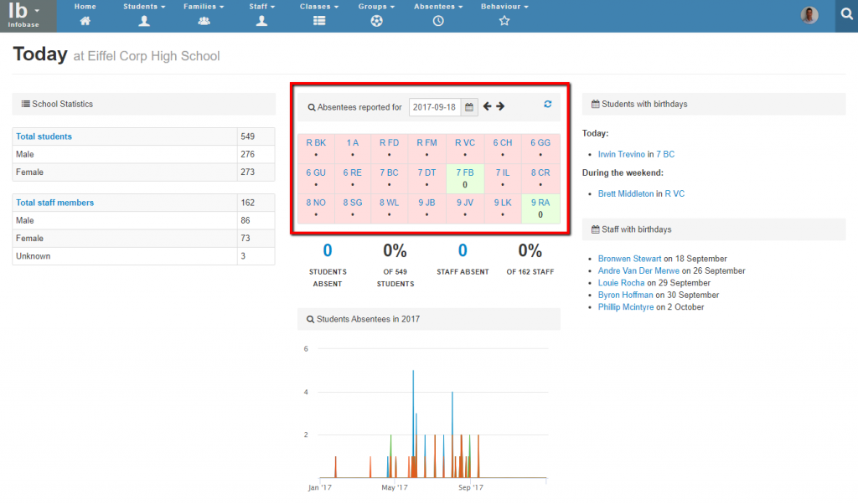The height and width of the screenshot is (504, 858).
Task: Open the R VC class link in birthdays
Action: click(675, 193)
